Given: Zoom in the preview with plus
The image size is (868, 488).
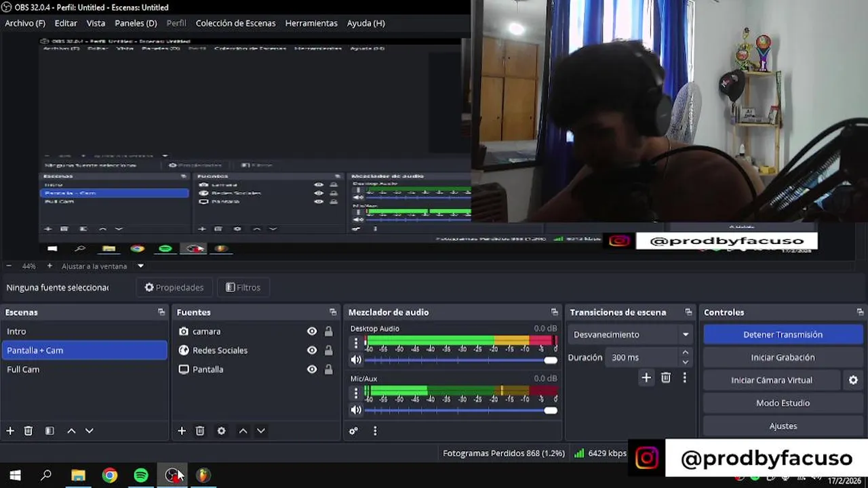Looking at the screenshot, I should 50,266.
